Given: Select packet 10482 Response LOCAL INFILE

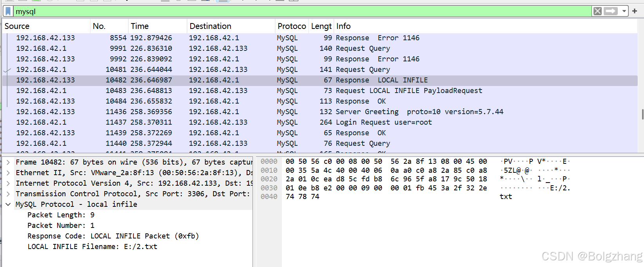Looking at the screenshot, I should coord(320,80).
